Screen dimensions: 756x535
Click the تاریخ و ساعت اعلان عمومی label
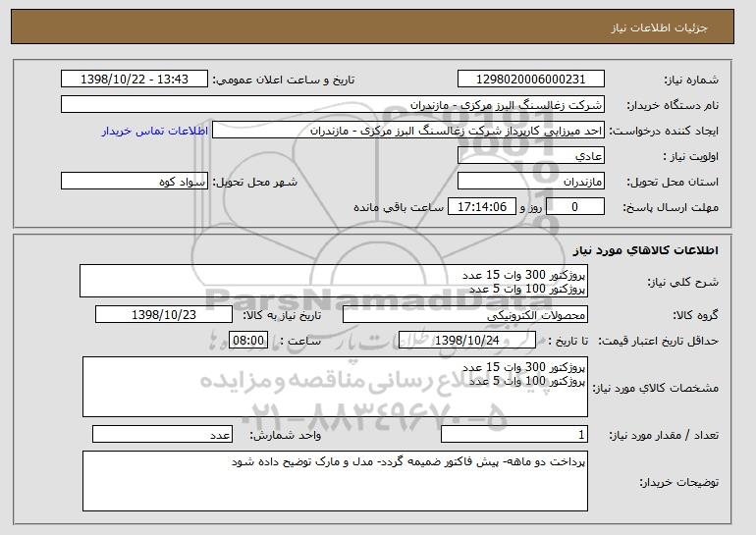pyautogui.click(x=284, y=80)
